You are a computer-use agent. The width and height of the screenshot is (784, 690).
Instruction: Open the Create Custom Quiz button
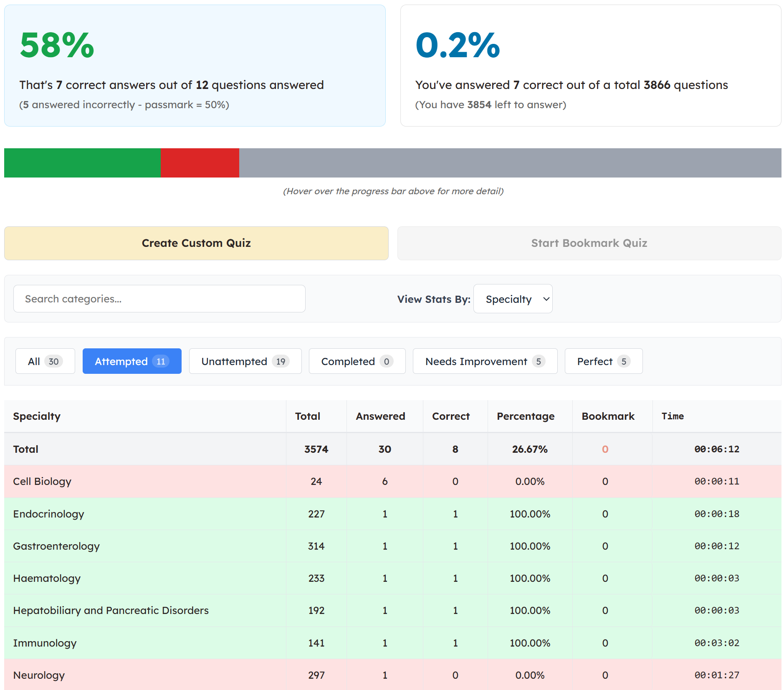196,243
